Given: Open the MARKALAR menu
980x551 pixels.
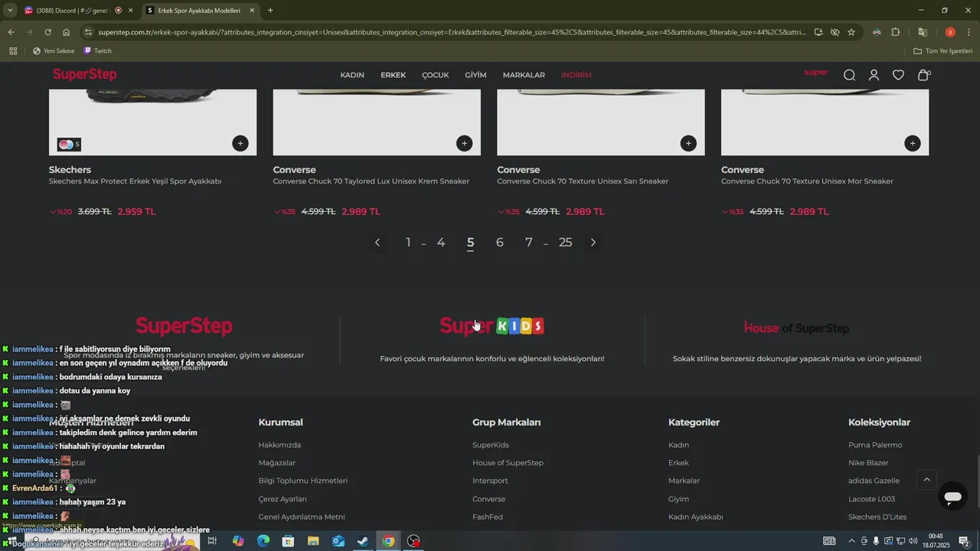Looking at the screenshot, I should [x=524, y=75].
